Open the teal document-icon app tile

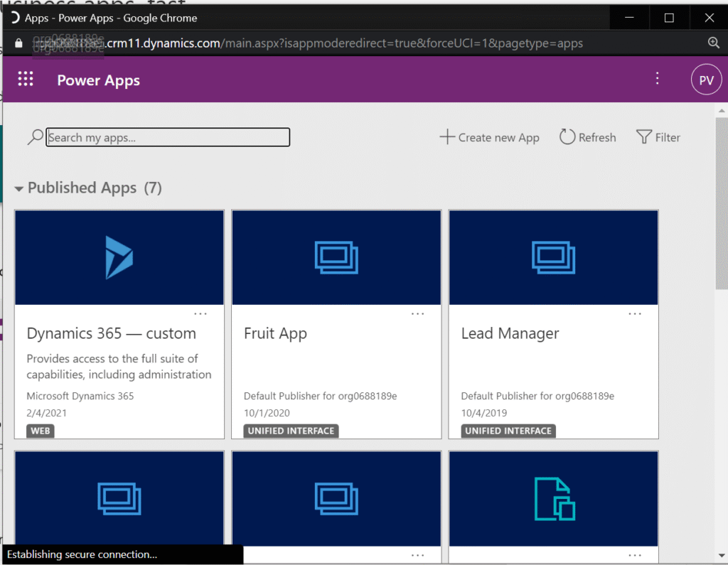(553, 499)
